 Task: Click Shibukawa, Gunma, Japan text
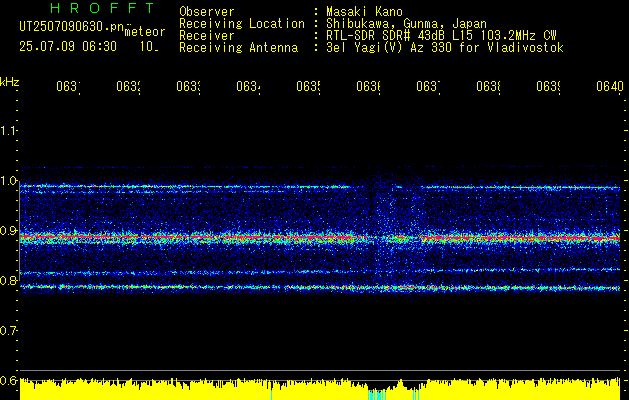406,24
